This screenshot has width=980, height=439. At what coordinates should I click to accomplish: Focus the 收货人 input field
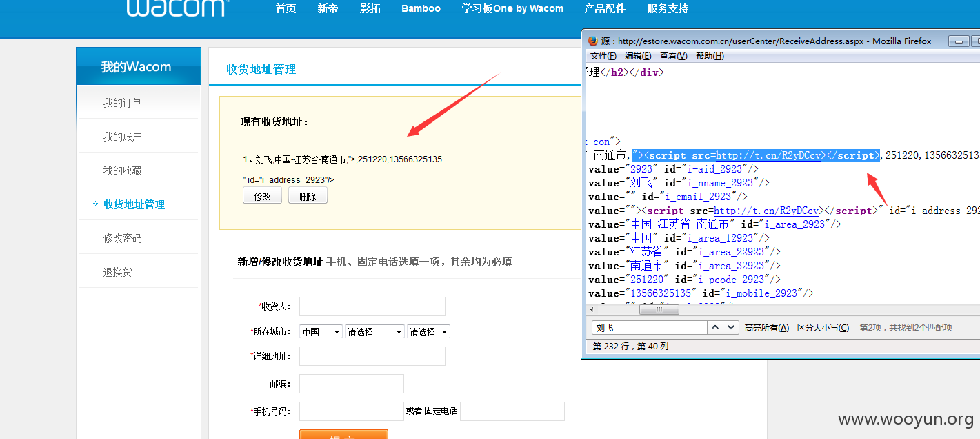[x=372, y=306]
